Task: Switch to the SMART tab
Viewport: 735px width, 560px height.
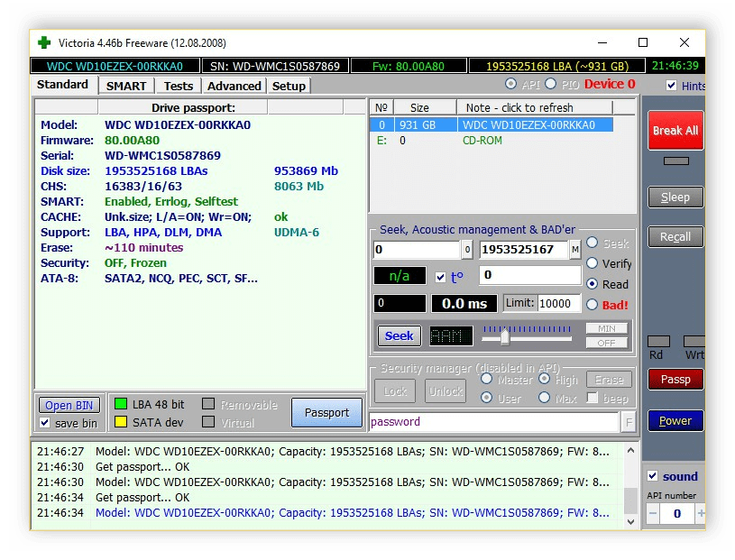Action: [125, 86]
